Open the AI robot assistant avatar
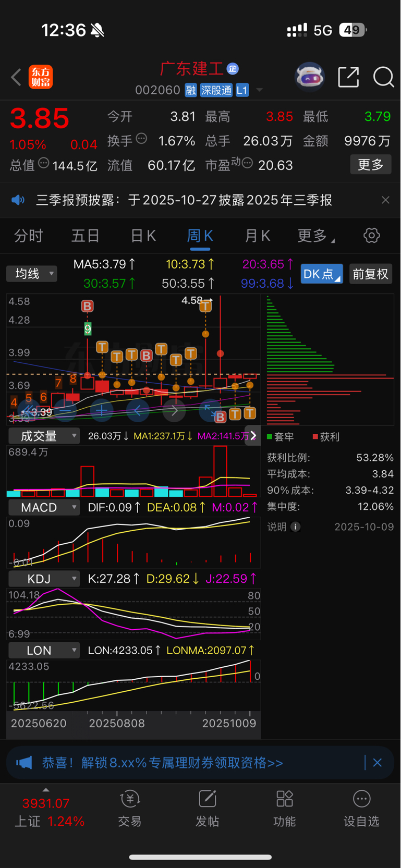Screen dimensions: 401x868 click(310, 77)
